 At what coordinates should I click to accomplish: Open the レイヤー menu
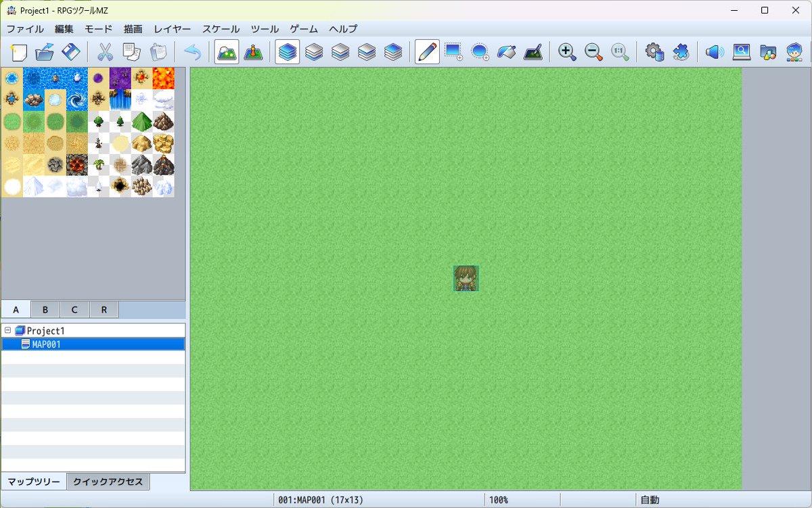(173, 29)
